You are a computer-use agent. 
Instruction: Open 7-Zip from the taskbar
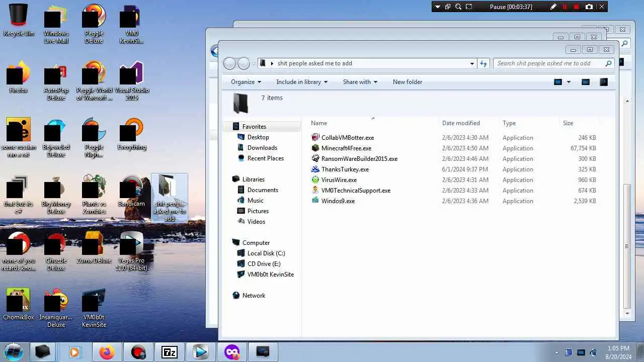click(x=169, y=352)
